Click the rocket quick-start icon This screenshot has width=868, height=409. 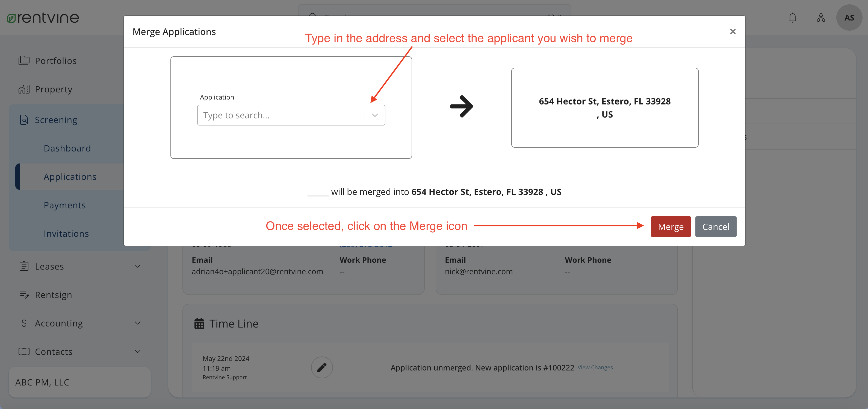[x=821, y=17]
